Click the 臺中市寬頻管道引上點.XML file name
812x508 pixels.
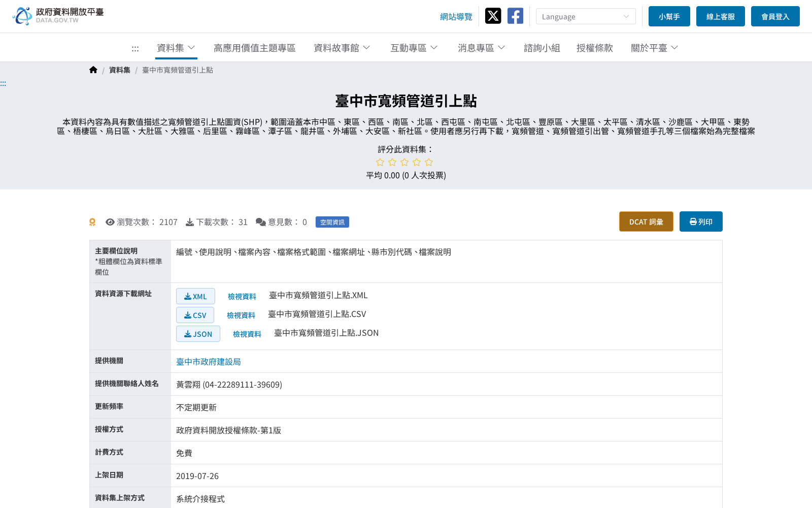coord(318,295)
